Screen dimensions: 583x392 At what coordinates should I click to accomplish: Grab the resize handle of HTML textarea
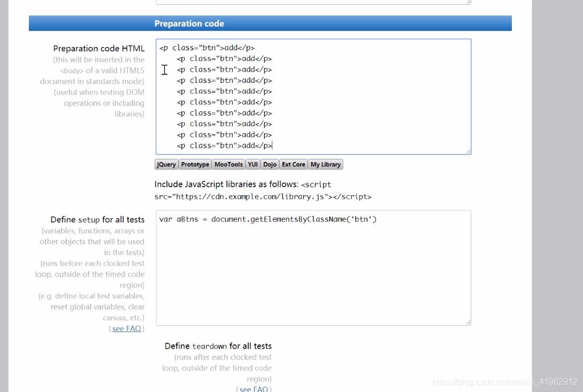point(469,151)
